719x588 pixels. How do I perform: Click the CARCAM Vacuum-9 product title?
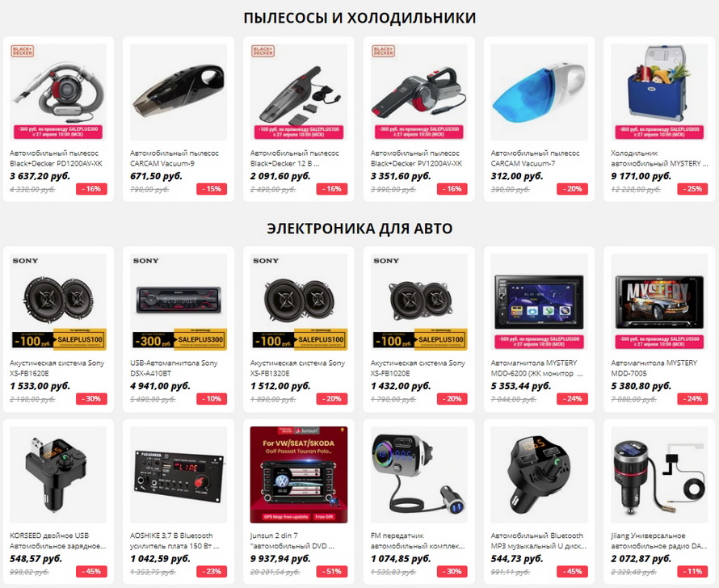pyautogui.click(x=174, y=158)
